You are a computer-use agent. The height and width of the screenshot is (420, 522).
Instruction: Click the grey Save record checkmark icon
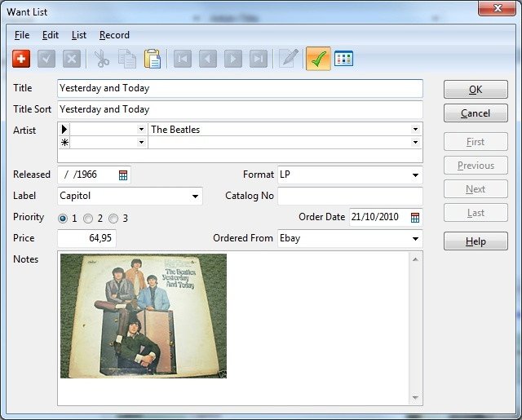tap(46, 59)
